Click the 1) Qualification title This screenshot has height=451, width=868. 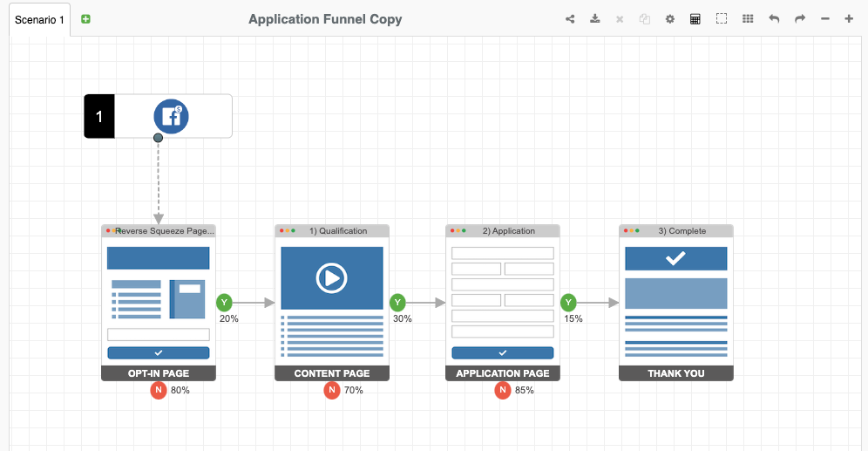[338, 231]
